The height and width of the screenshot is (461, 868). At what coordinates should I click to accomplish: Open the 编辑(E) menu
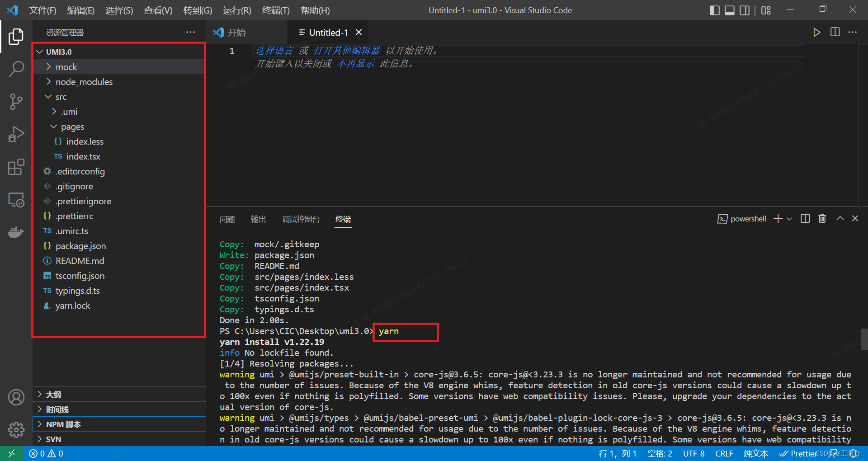click(x=80, y=10)
